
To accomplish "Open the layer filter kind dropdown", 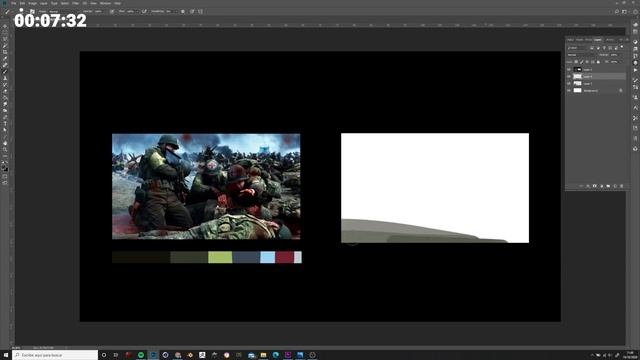I will click(578, 48).
